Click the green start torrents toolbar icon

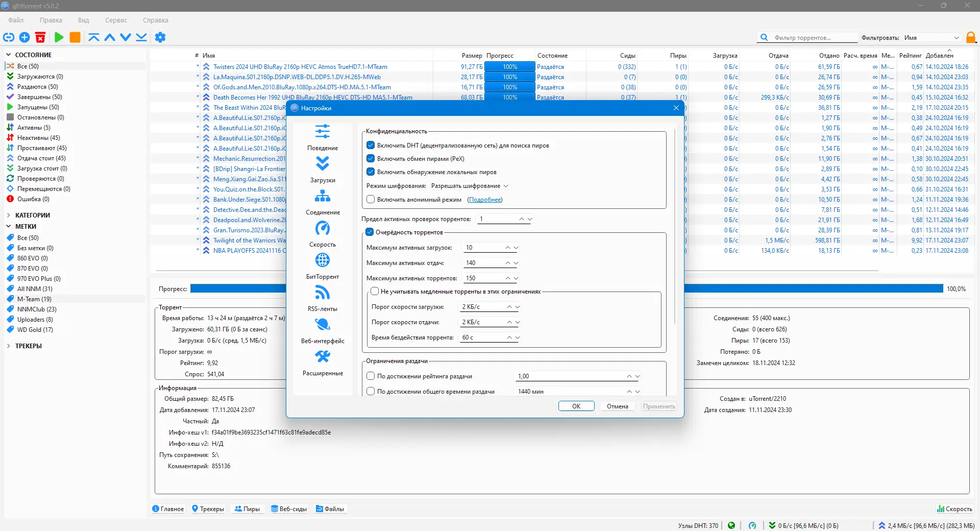tap(59, 37)
